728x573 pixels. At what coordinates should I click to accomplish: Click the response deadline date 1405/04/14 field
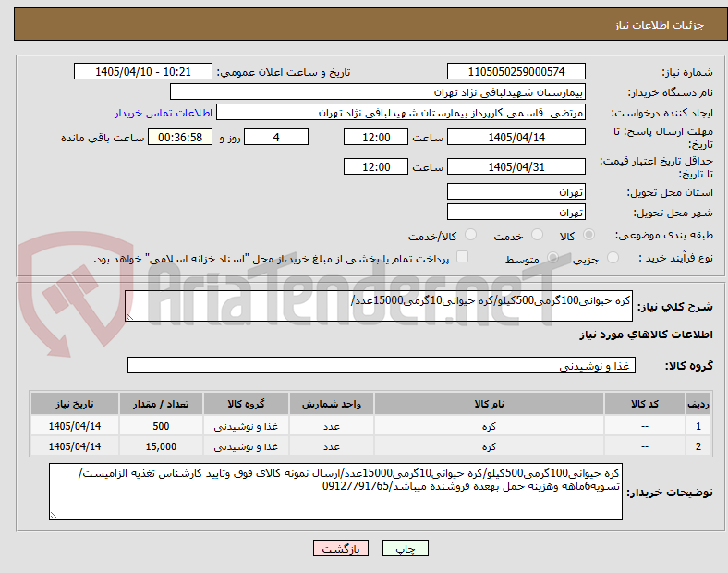point(516,138)
